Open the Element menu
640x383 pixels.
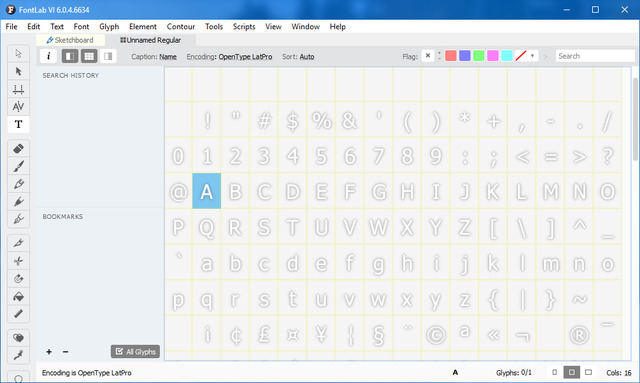click(x=143, y=27)
